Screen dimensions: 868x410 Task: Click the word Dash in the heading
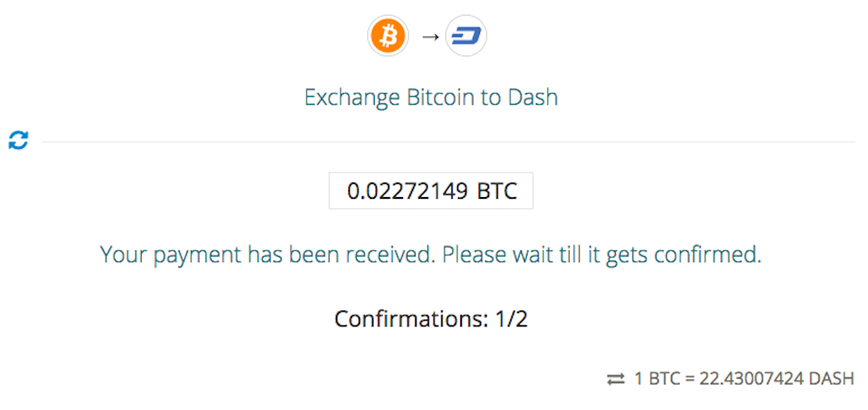[x=530, y=97]
